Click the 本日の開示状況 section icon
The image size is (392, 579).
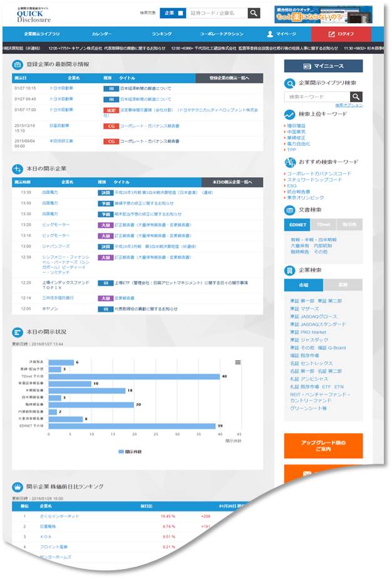pyautogui.click(x=18, y=332)
